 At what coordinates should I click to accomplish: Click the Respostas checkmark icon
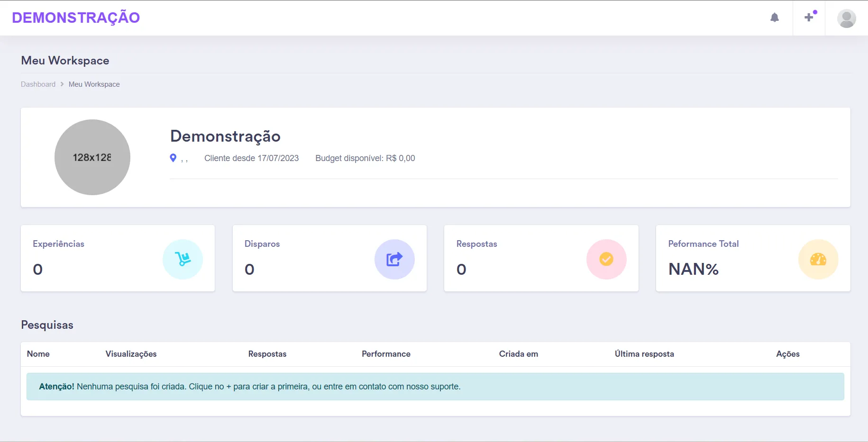pos(606,259)
